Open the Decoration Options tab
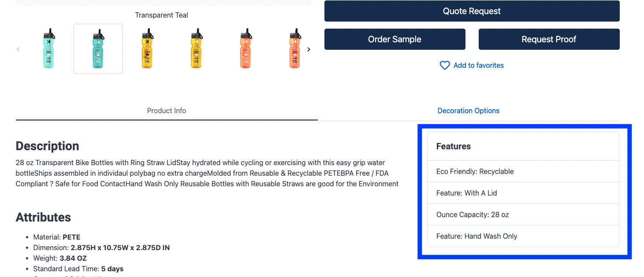644x277 pixels. (x=469, y=111)
